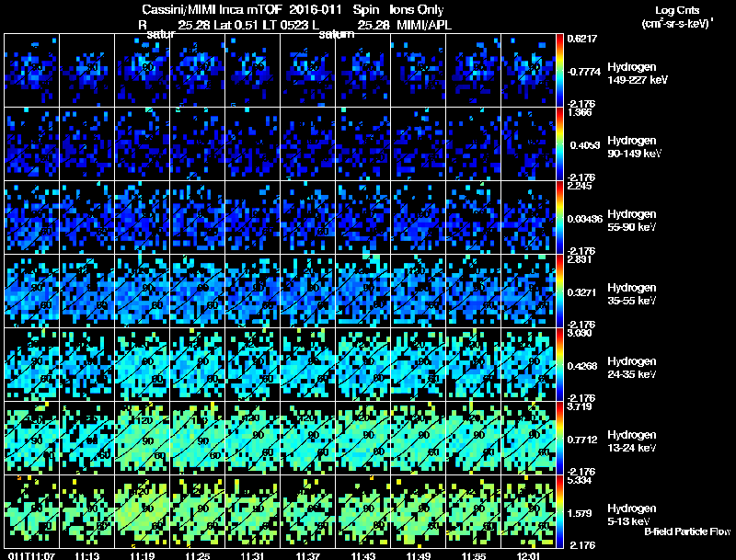
Task: Click the 13-24 keV panel at 12:01
Action: pos(529,438)
